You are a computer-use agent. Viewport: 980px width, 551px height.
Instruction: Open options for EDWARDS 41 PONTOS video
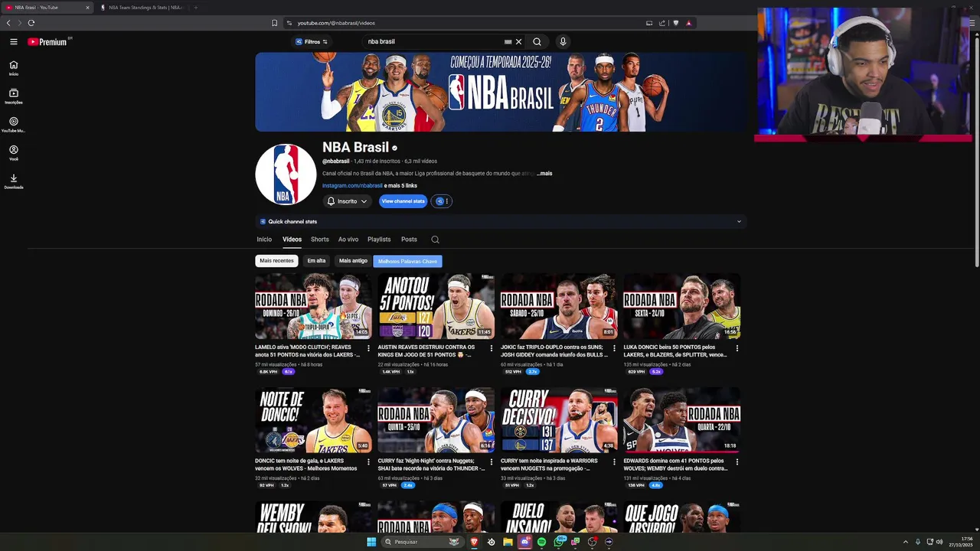(x=737, y=462)
